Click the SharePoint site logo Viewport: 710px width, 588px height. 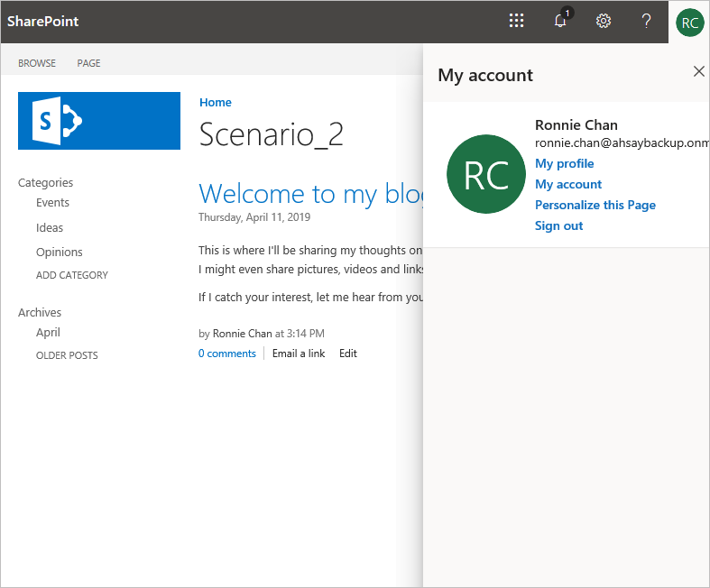99,121
